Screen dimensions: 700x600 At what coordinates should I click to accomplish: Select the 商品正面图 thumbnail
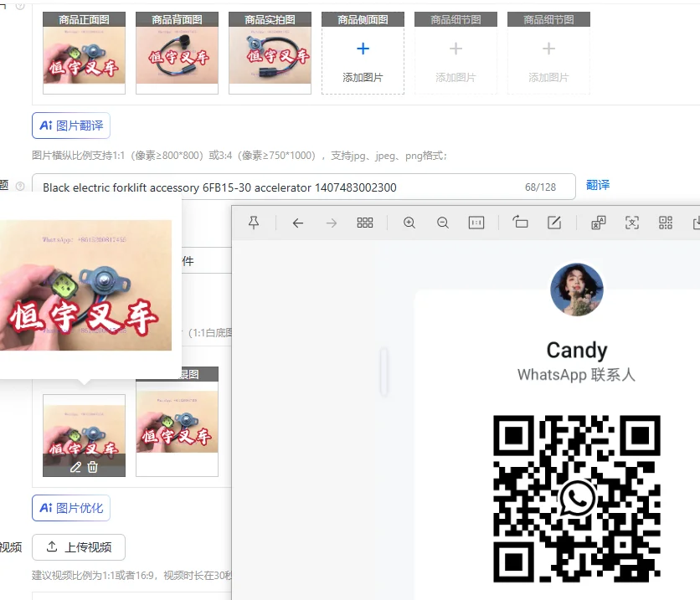84,53
